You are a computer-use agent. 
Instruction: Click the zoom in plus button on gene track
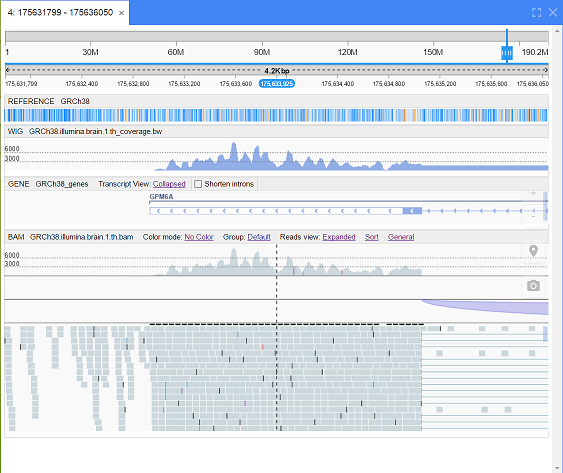pyautogui.click(x=533, y=193)
